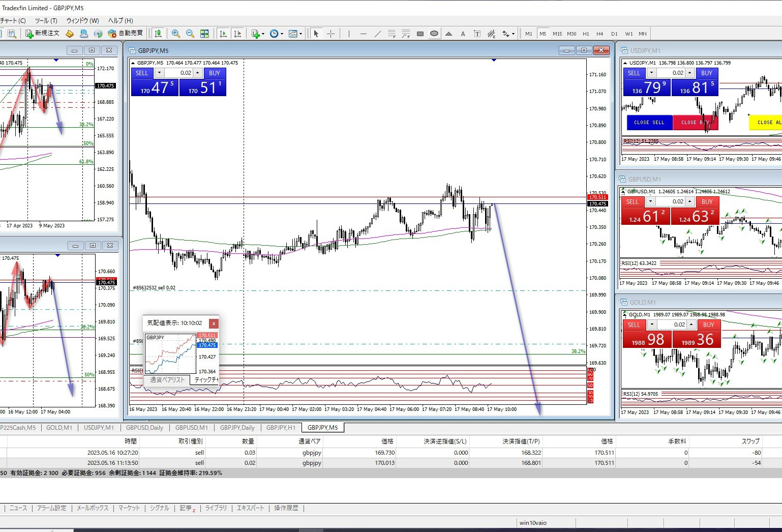
Task: Click the GBPJPY tick chart thumbnail
Action: [x=170, y=353]
